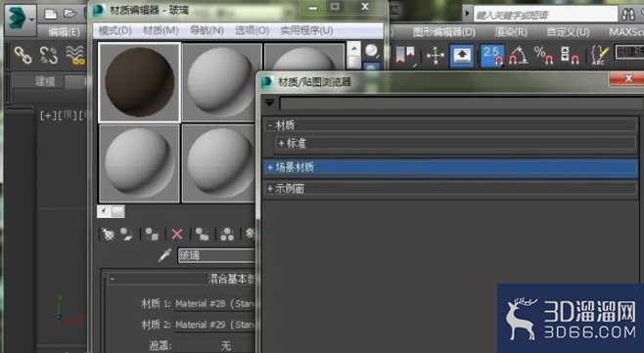Collapse the 混合基本参数 rollout

[x=113, y=279]
